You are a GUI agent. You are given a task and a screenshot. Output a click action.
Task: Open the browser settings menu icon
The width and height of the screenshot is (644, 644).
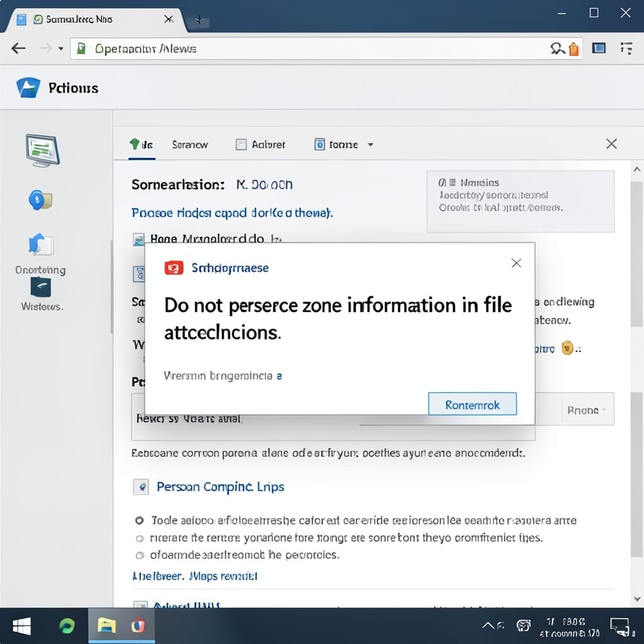click(626, 48)
